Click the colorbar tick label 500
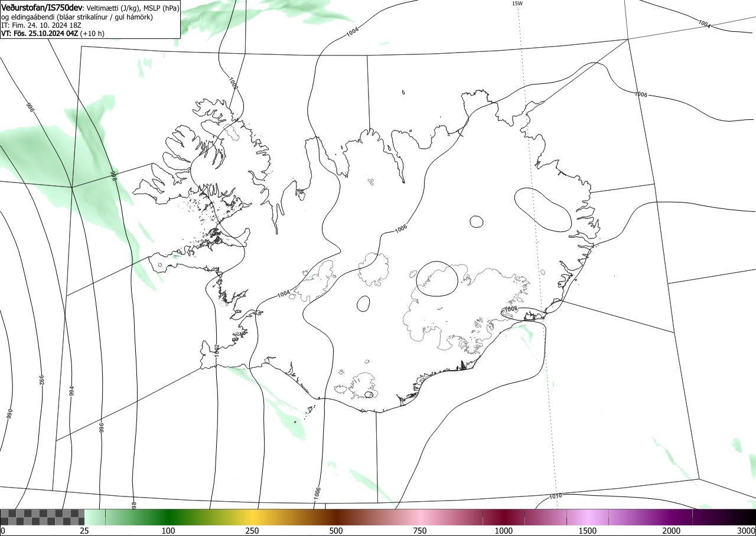Image resolution: width=756 pixels, height=536 pixels. point(336,531)
